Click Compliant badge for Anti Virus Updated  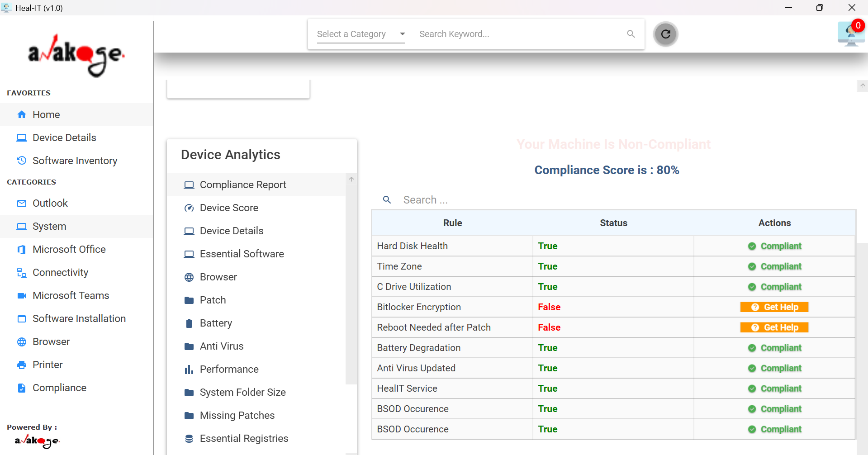point(774,368)
